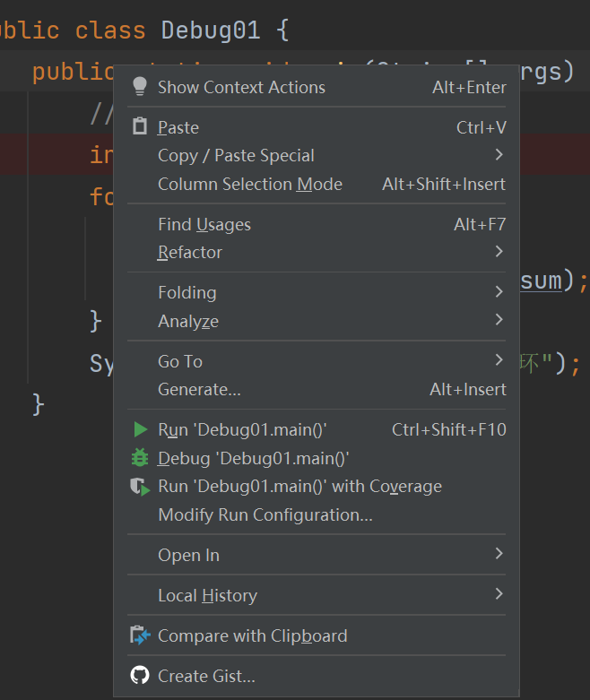This screenshot has height=700, width=590.
Task: Choose Find Usages from the menu
Action: click(x=204, y=224)
